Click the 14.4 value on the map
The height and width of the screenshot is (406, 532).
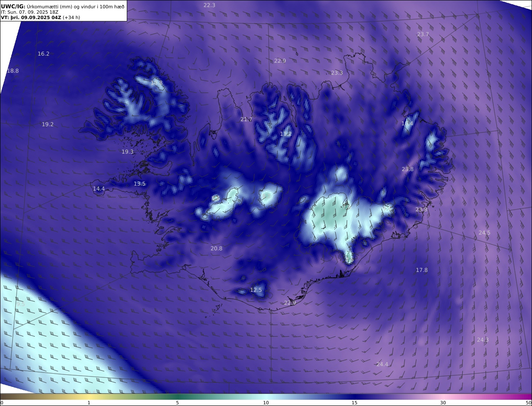point(99,188)
